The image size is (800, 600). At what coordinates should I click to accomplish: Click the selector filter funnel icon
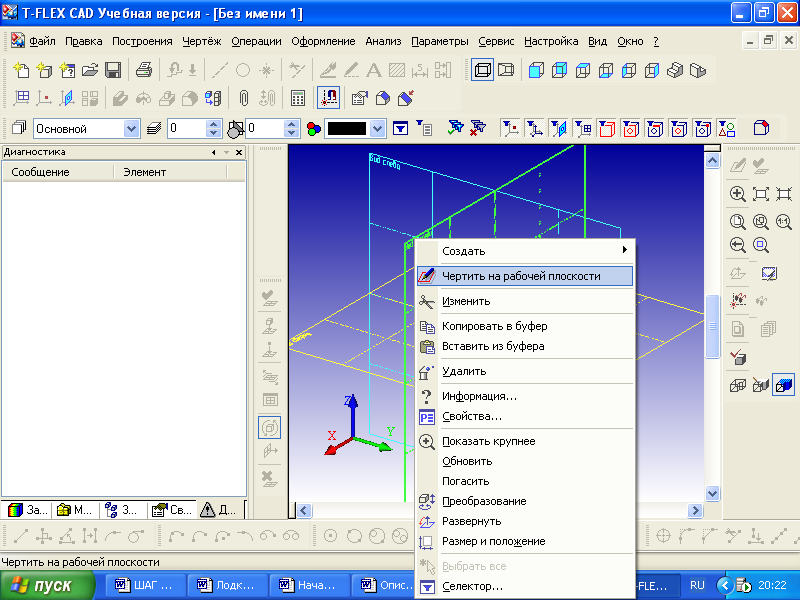(401, 129)
